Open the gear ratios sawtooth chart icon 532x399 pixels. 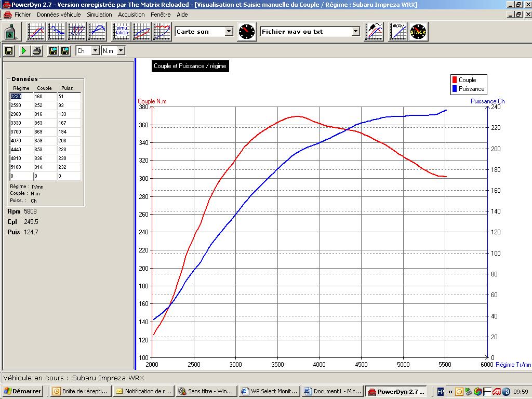pyautogui.click(x=77, y=32)
